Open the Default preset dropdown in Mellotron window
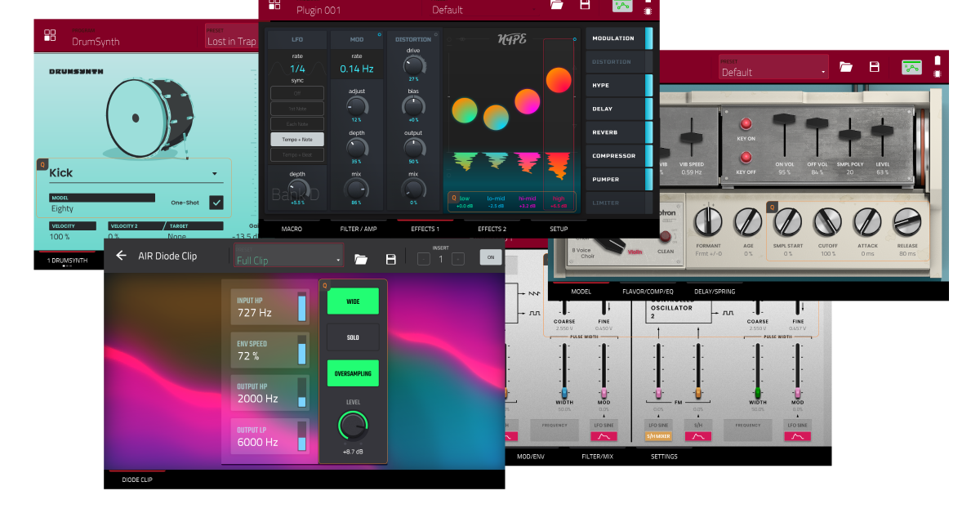980x513 pixels. click(773, 68)
